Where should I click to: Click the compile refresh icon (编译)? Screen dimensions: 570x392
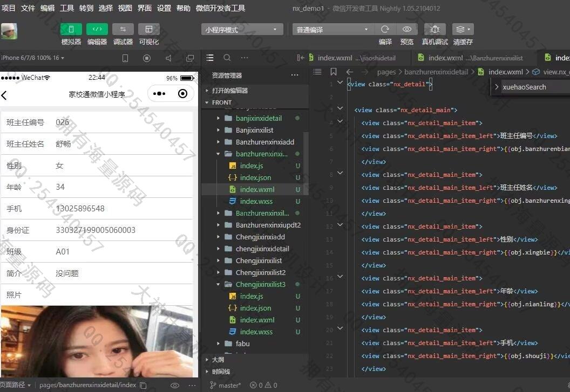pyautogui.click(x=385, y=30)
